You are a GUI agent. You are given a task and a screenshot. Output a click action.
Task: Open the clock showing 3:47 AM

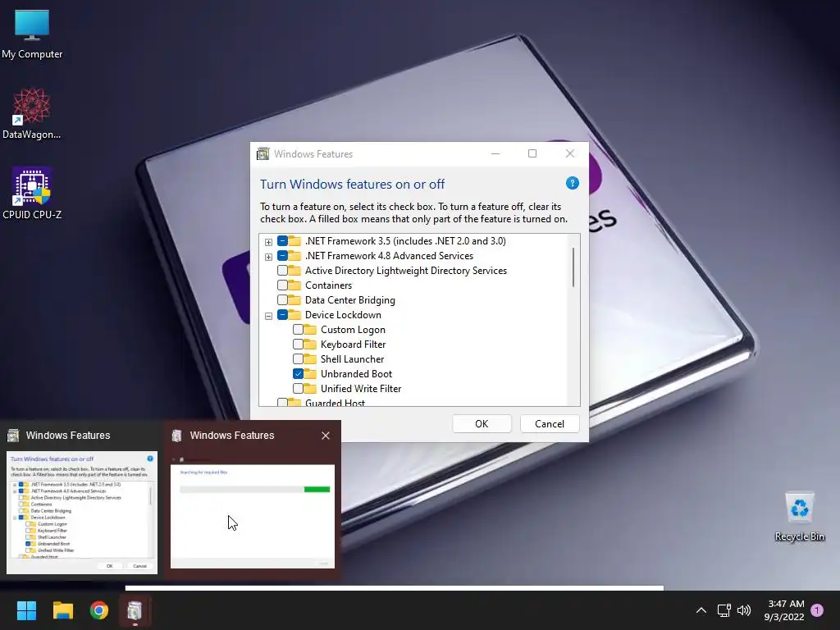tap(783, 610)
